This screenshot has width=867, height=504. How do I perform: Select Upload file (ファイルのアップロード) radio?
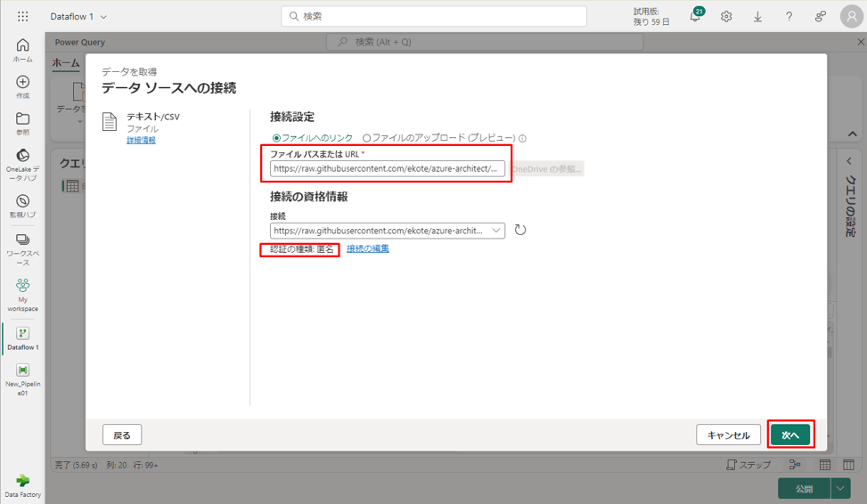click(366, 138)
